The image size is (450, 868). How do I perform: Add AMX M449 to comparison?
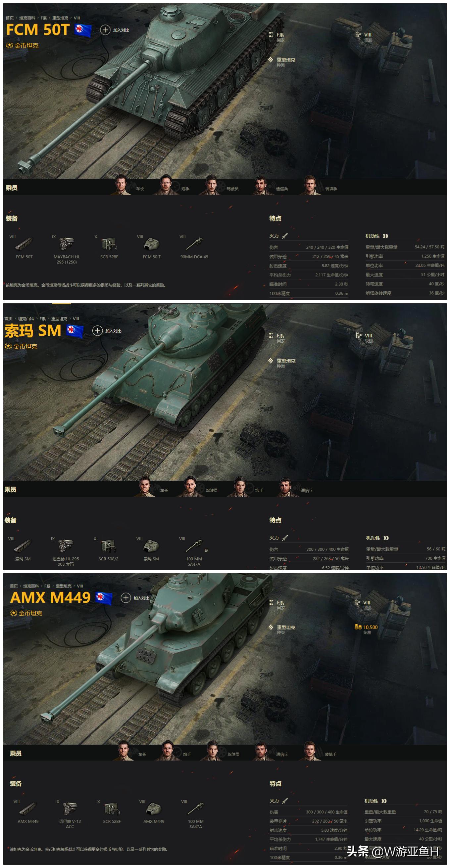coord(135,598)
